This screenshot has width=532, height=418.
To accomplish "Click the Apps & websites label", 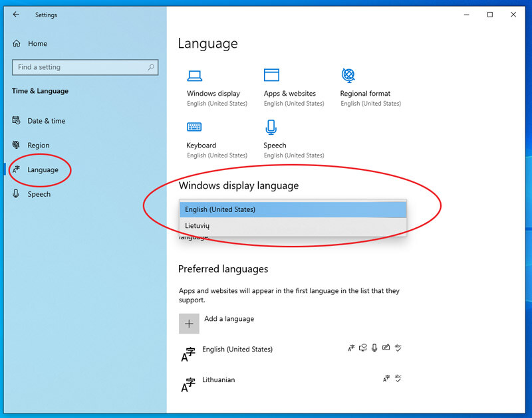I will [290, 93].
